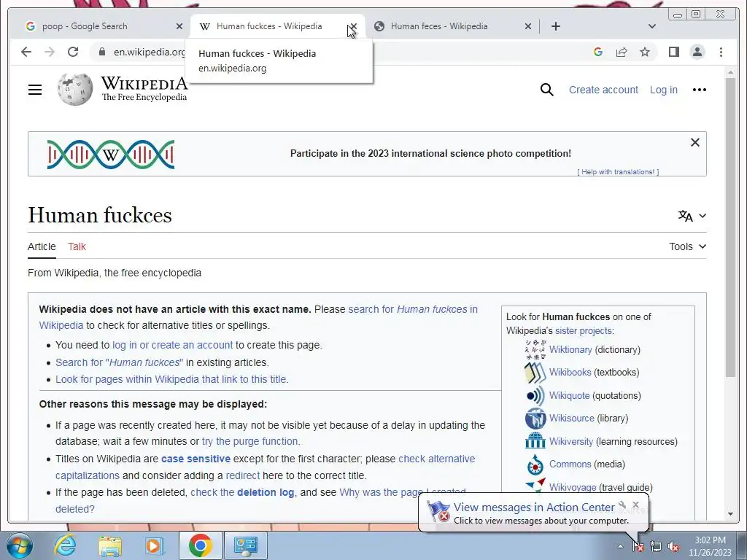Open Chrome three-dot menu

(721, 52)
